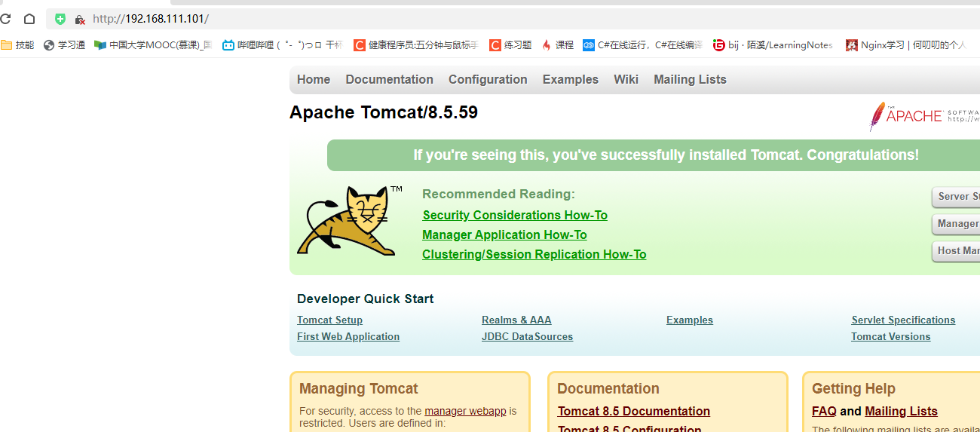Open the 哔哩哔哩 bookmark
The width and height of the screenshot is (980, 432).
[282, 45]
